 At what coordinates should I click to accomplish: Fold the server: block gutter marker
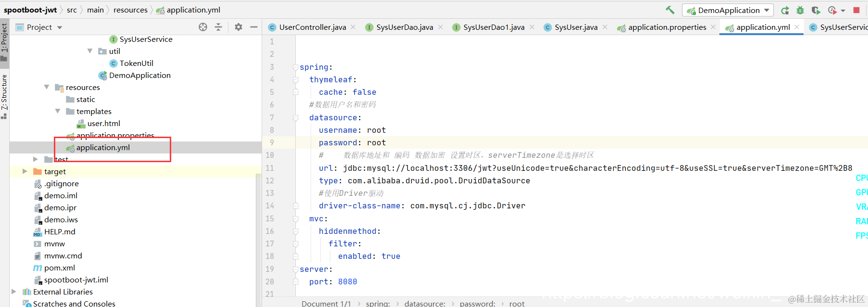296,269
